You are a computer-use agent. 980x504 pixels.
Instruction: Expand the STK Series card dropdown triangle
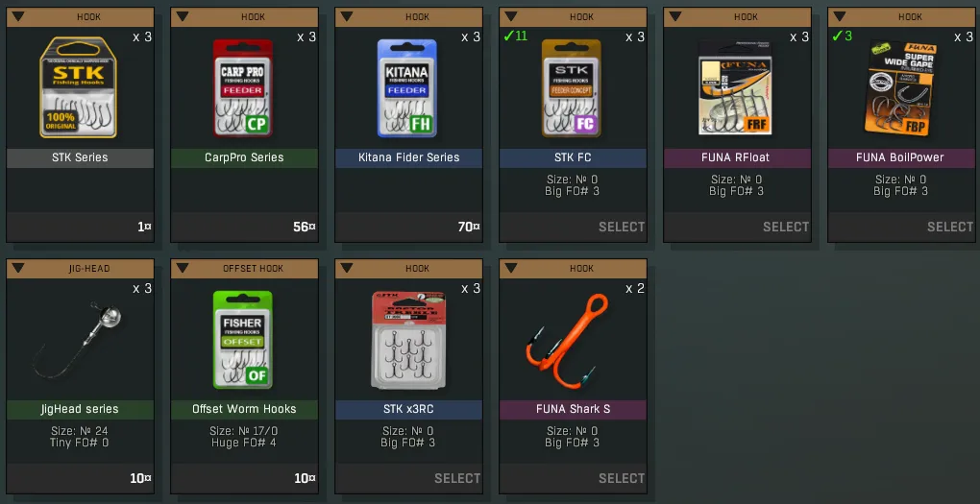coord(18,16)
